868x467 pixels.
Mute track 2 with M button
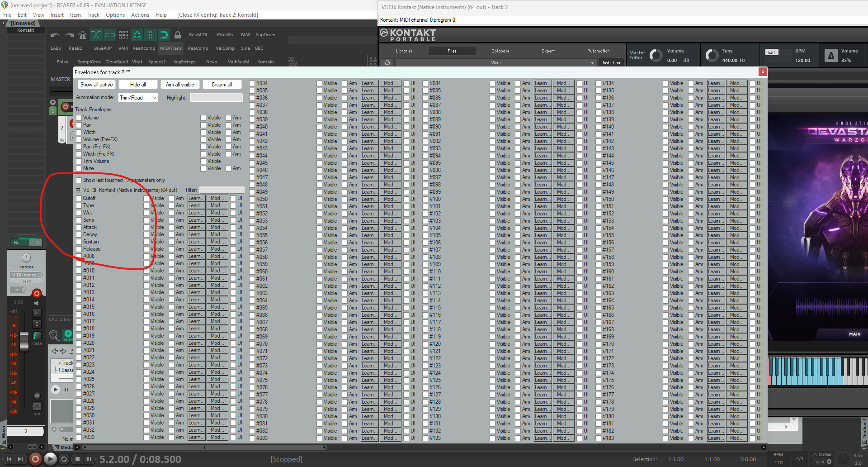pyautogui.click(x=37, y=313)
